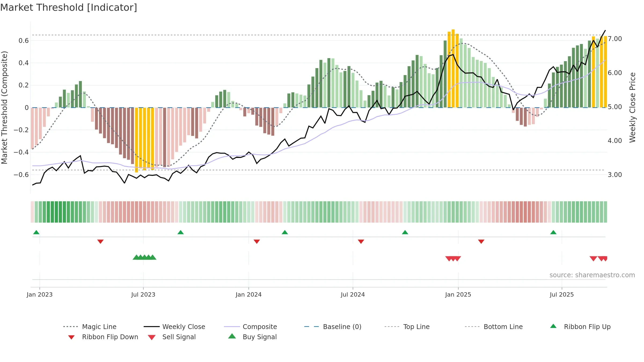Select the ribbon flip up marker after Jul 2023
644x362 pixels.
pos(181,232)
